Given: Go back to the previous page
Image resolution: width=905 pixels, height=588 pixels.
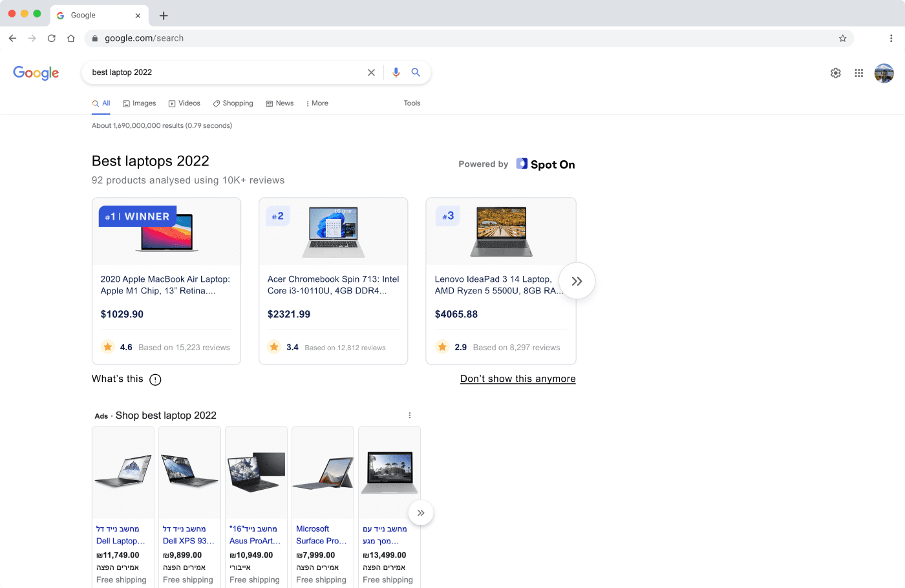Looking at the screenshot, I should point(12,38).
